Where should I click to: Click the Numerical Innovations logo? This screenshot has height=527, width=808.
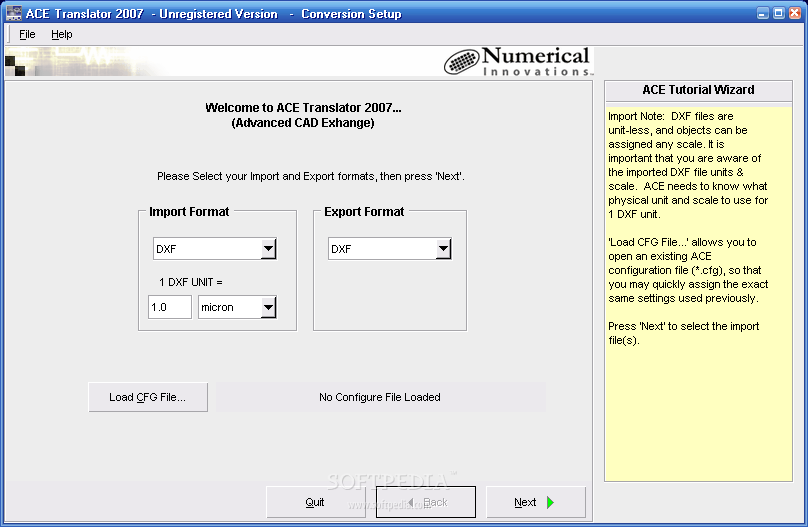click(518, 62)
